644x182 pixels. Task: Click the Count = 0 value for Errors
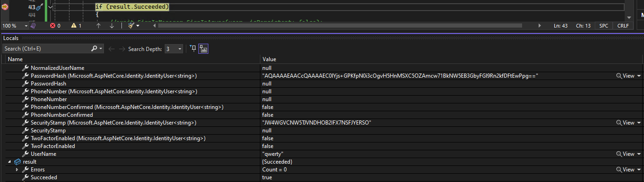pos(274,170)
